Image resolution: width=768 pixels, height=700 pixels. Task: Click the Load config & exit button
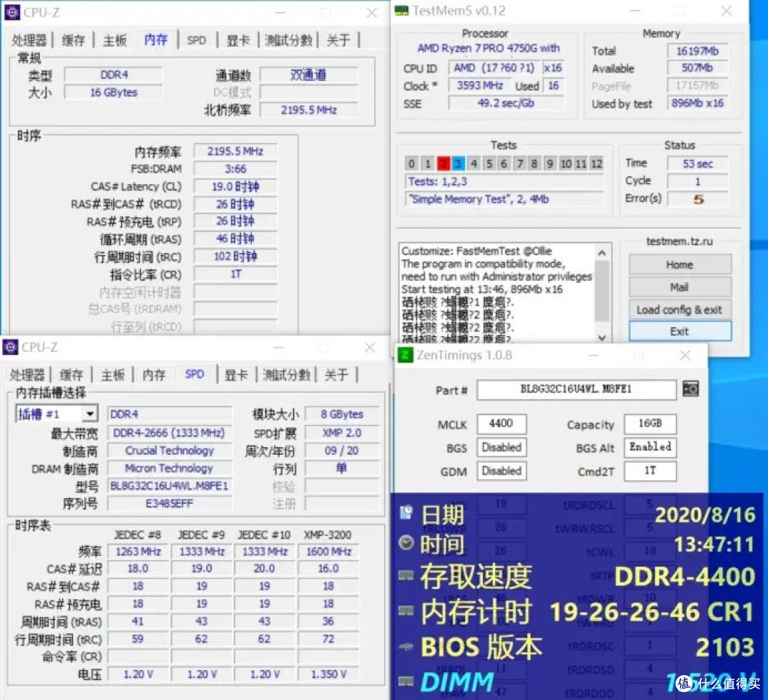pos(679,309)
